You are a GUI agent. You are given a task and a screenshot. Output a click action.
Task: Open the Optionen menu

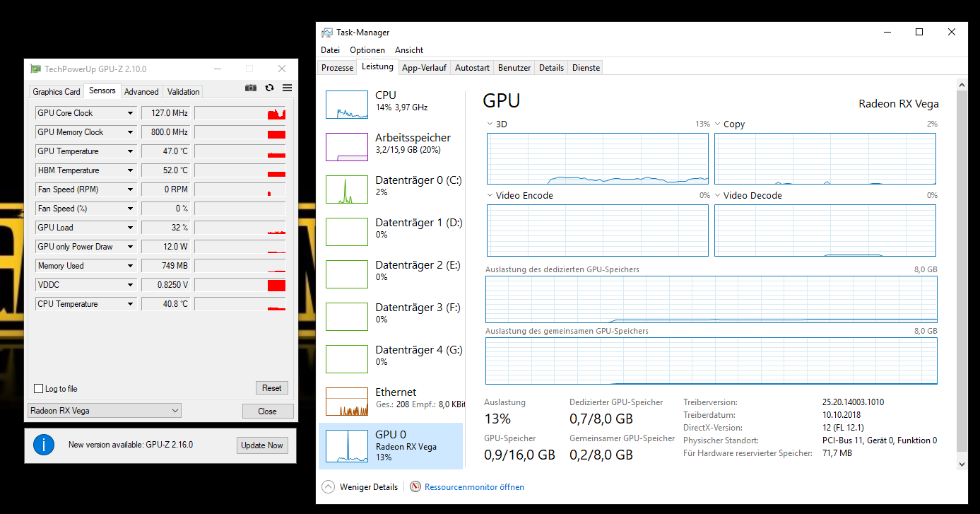[x=367, y=50]
